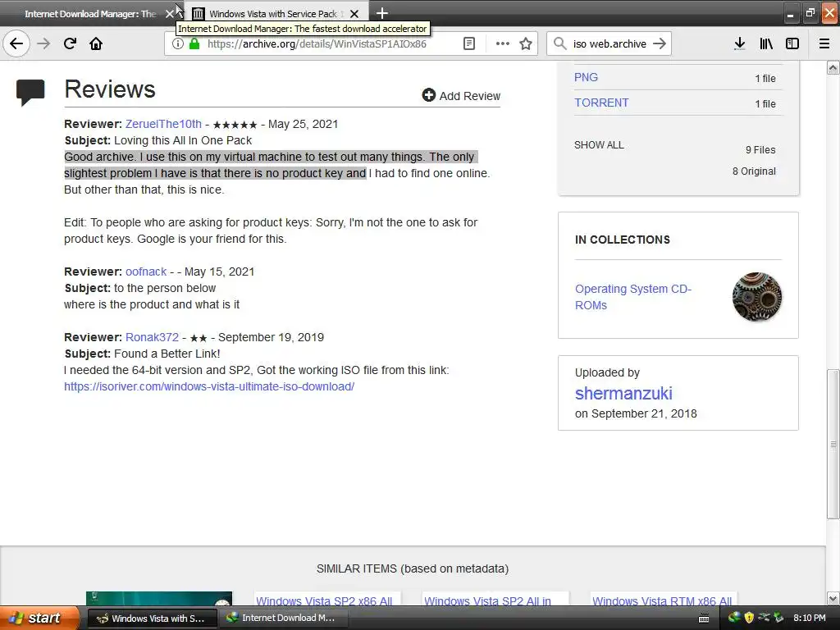
Task: Select the SIMILAR ITEMS heading text
Action: point(413,568)
